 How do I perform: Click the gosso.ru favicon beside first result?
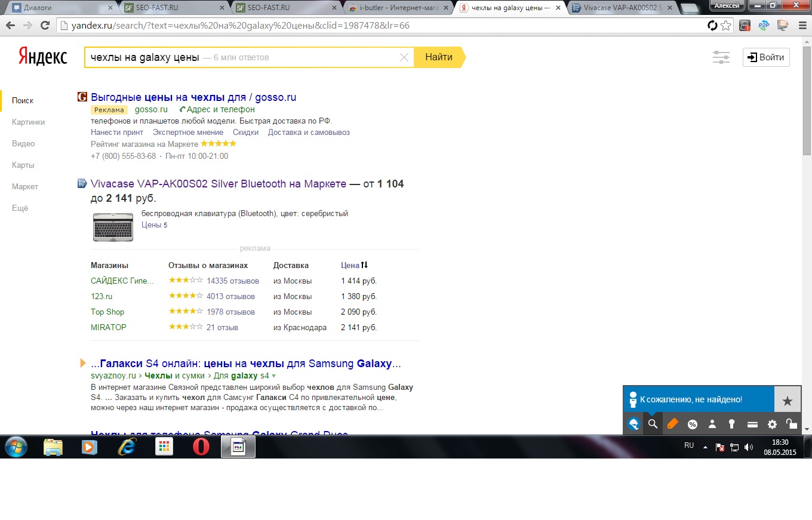pyautogui.click(x=82, y=97)
